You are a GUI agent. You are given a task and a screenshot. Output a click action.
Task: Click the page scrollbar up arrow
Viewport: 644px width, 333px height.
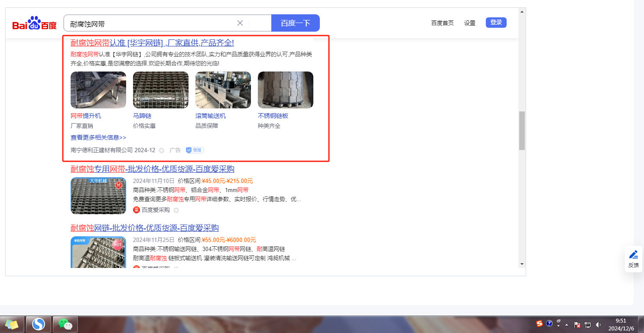coord(522,11)
